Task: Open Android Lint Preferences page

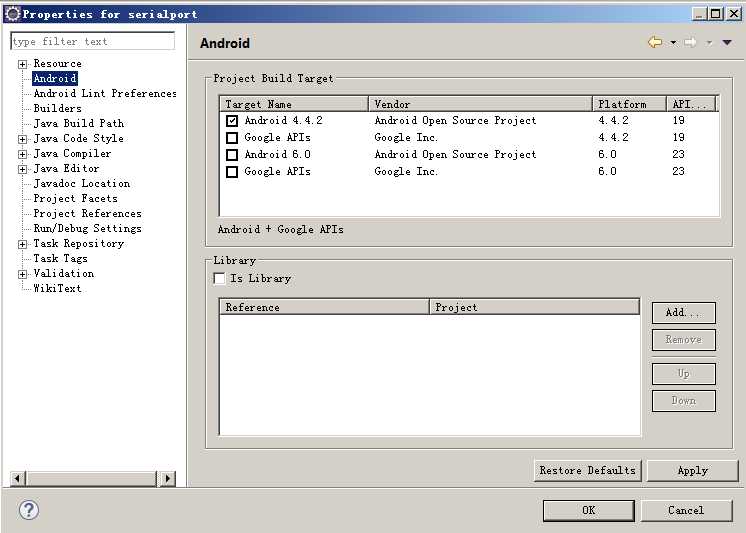Action: tap(105, 93)
